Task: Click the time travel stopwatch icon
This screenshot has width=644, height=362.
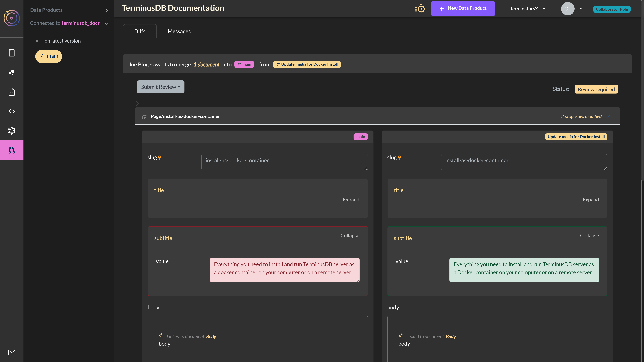Action: 420,8
